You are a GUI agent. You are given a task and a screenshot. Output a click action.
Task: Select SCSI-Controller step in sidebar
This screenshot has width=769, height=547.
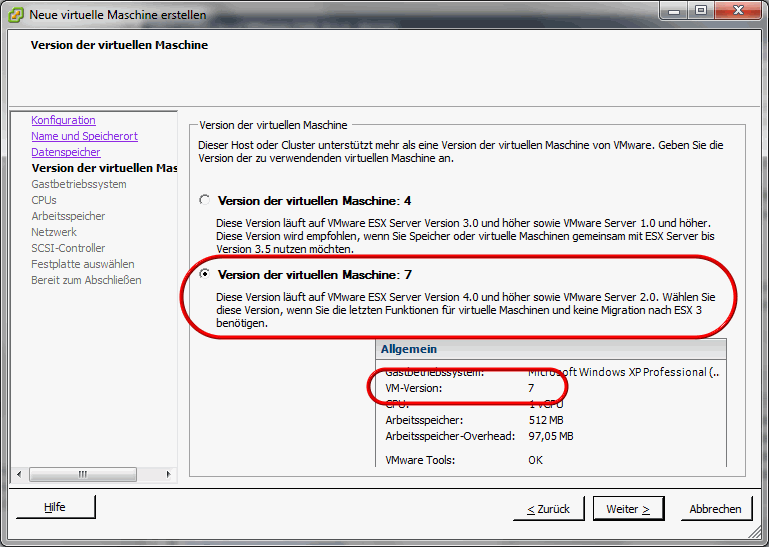[x=67, y=248]
